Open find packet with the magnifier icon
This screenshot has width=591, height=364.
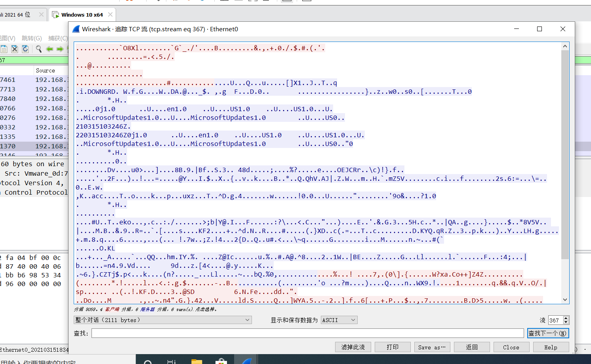coord(38,49)
